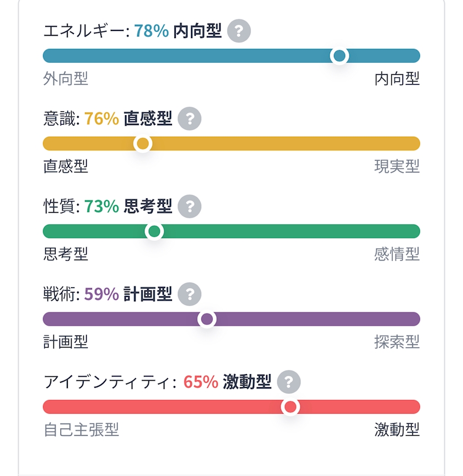Click the red アイデンティティ slider handle
Image resolution: width=463 pixels, height=476 pixels.
click(x=290, y=407)
